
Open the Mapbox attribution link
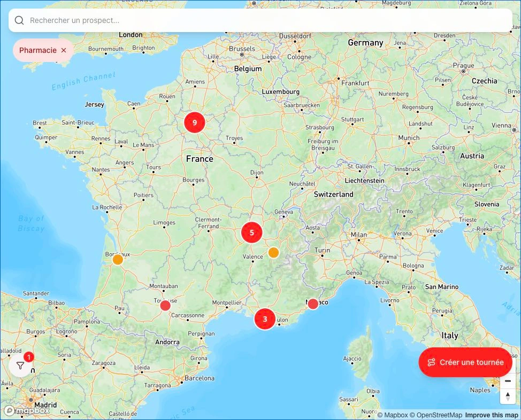[x=393, y=415]
